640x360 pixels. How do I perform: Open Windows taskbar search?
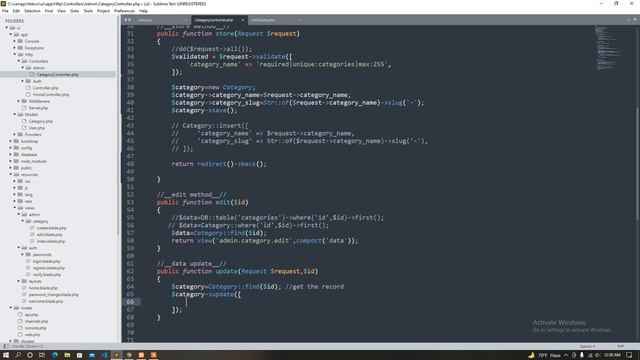tap(18, 355)
